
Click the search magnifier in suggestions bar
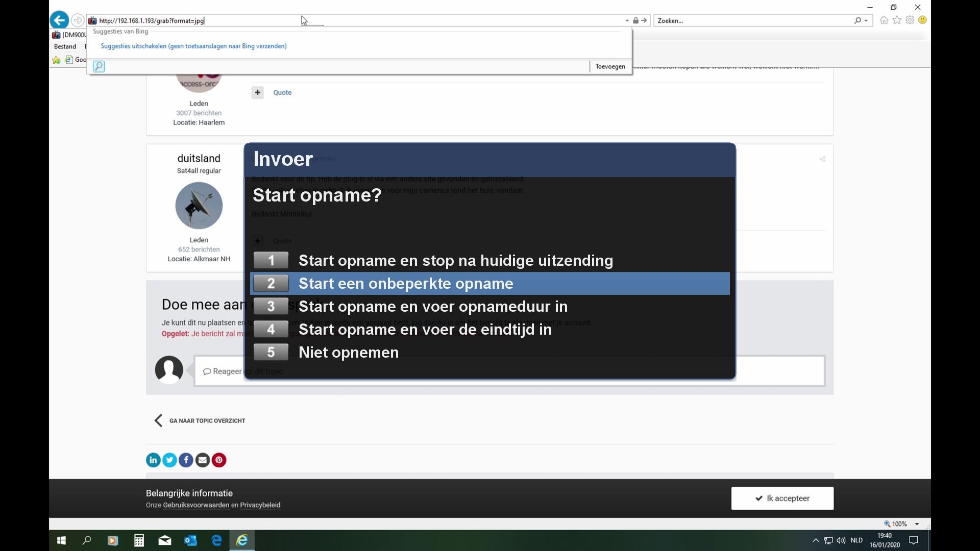point(99,66)
